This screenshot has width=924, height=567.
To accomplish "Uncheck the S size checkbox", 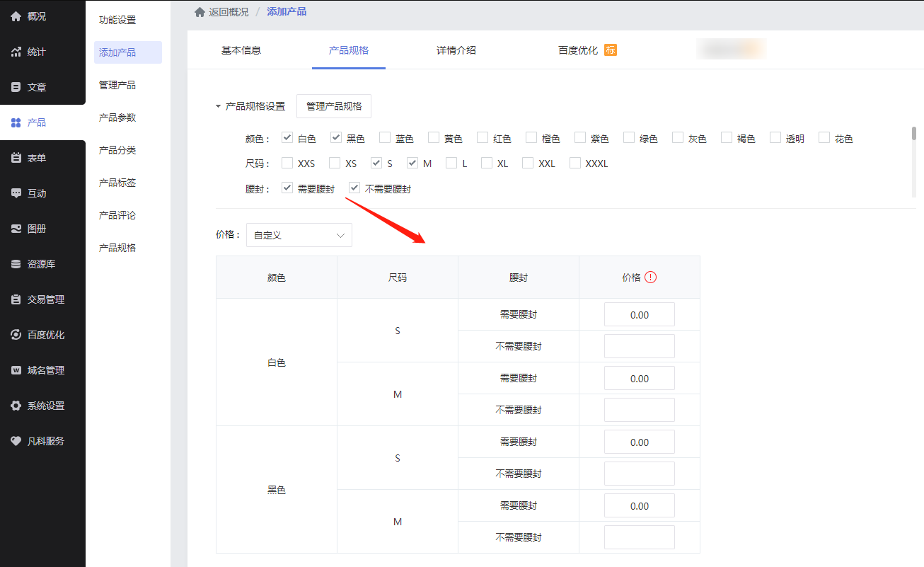I will pos(376,163).
